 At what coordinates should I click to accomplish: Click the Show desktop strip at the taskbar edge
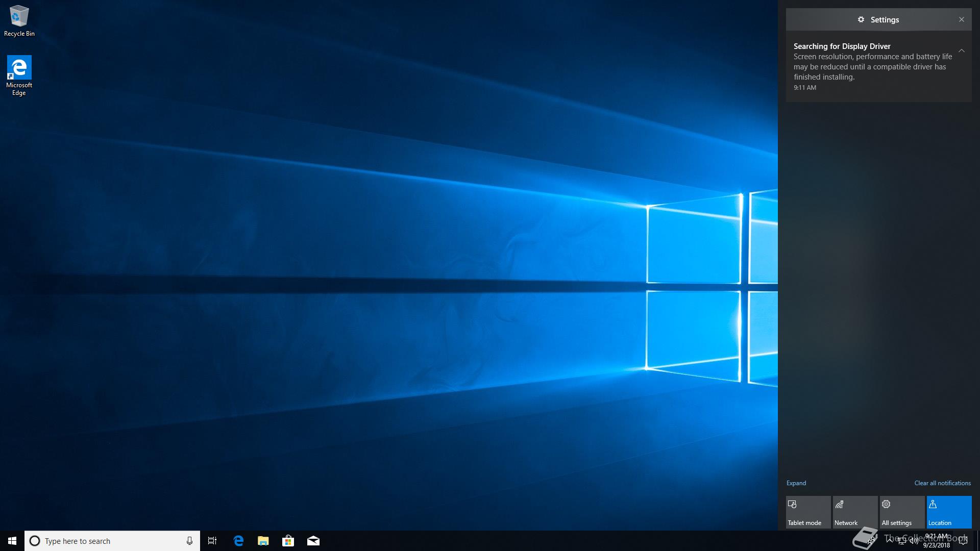(x=978, y=541)
